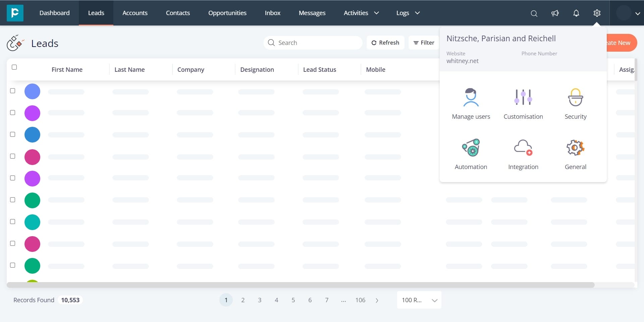644x322 pixels.
Task: Check the fourth lead row checkbox
Action: (x=13, y=156)
